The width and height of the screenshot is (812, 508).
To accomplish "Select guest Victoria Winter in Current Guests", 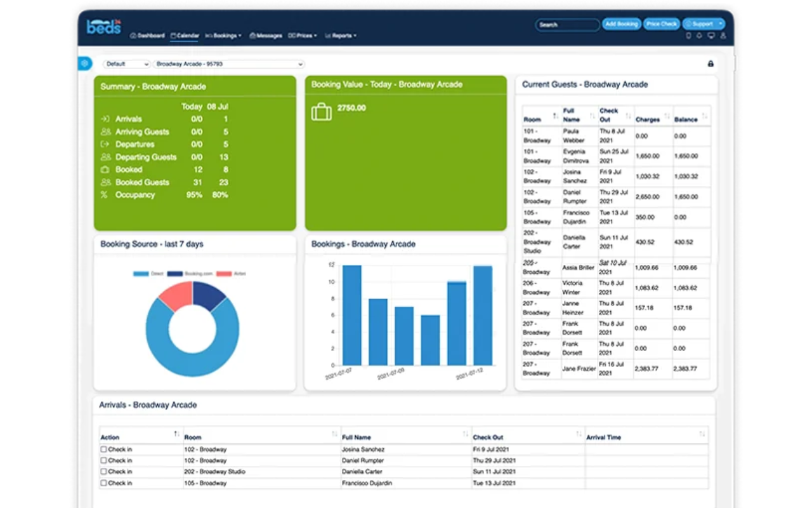I will [572, 288].
